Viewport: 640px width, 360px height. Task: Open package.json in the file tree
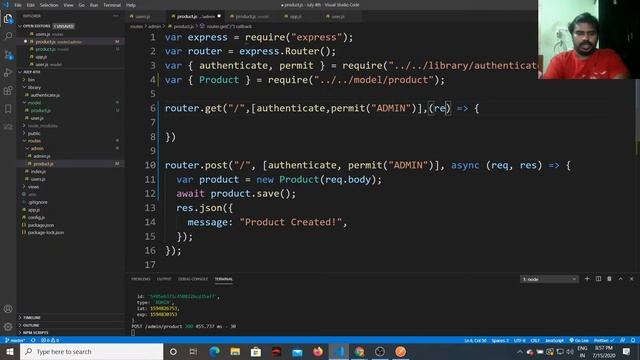click(x=40, y=225)
